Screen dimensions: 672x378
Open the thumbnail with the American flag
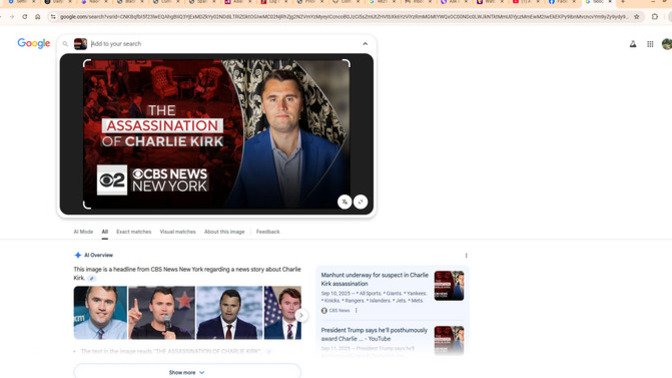pyautogui.click(x=282, y=313)
